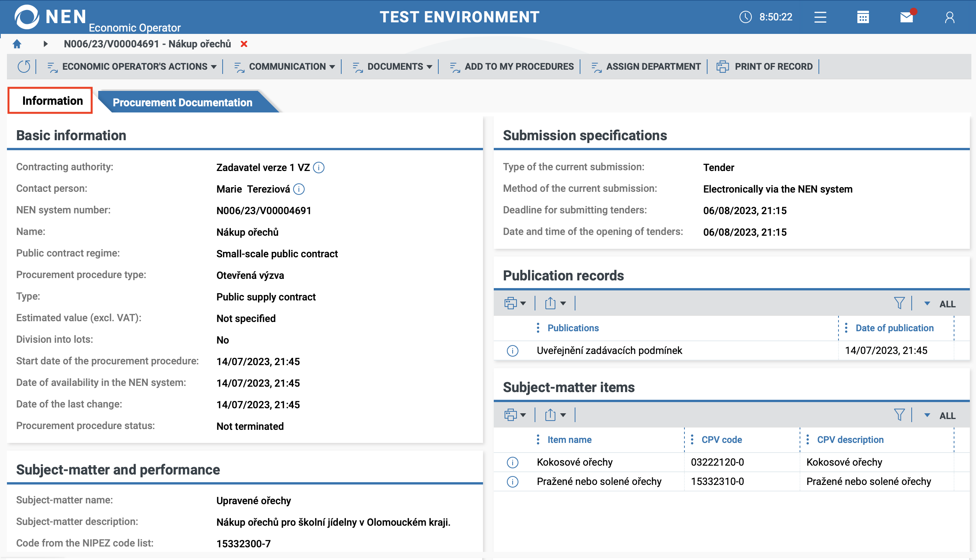976x560 pixels.
Task: Click info icon next to Zadavatel verze 1 VZ
Action: pos(319,168)
